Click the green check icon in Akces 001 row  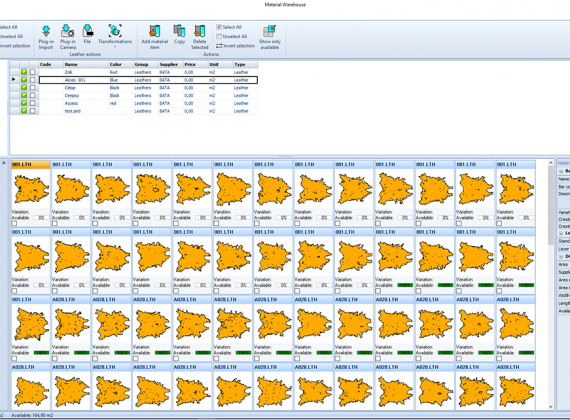[x=24, y=80]
